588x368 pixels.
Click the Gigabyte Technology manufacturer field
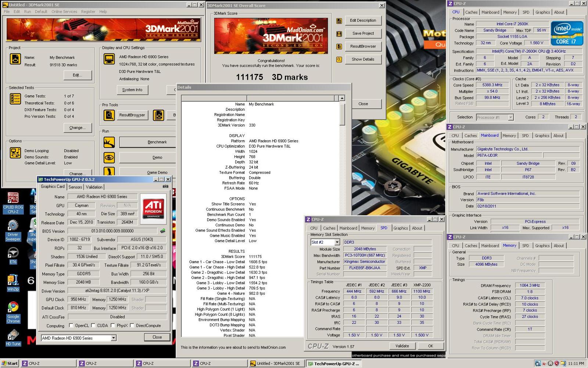[x=528, y=149]
